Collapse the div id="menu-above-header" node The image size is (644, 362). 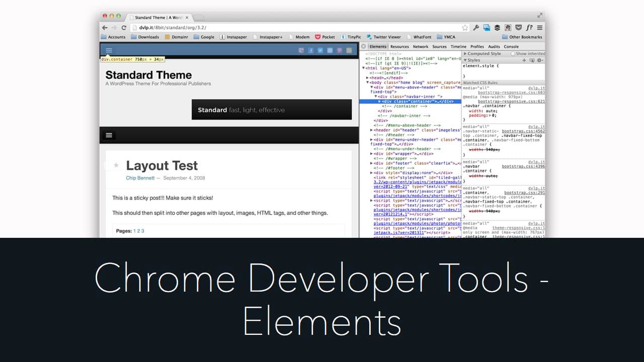click(x=372, y=87)
